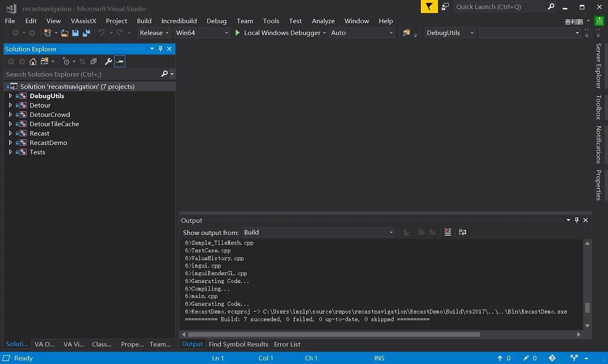The height and width of the screenshot is (364, 608).
Task: Click the Output word wrap icon
Action: tap(462, 232)
